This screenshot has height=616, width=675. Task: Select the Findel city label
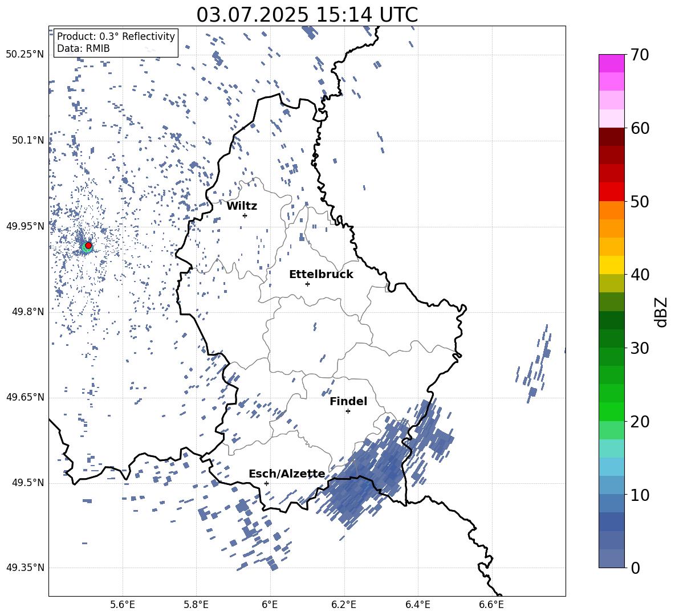[x=348, y=401]
